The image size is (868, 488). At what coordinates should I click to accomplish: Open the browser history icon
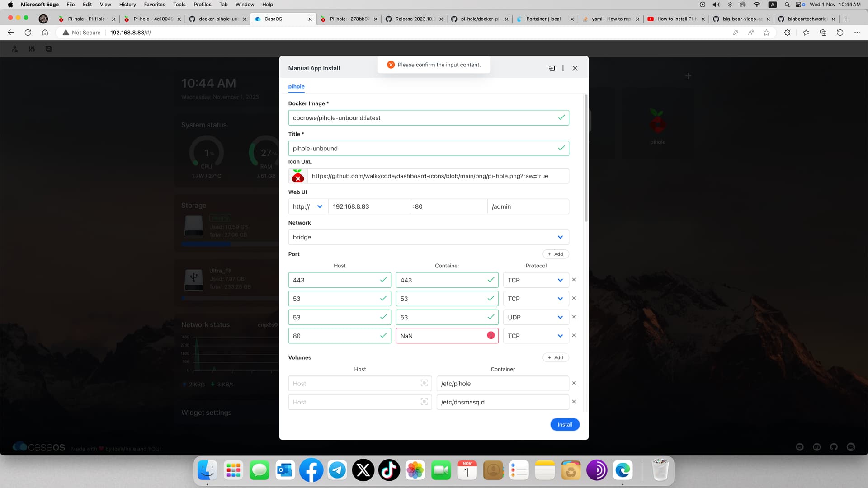pyautogui.click(x=840, y=33)
